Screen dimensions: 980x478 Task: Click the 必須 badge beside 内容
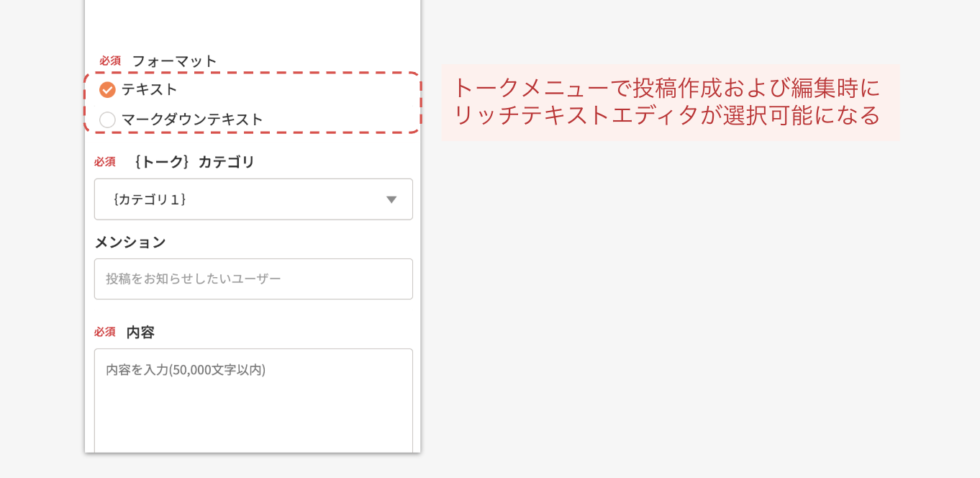pos(105,332)
